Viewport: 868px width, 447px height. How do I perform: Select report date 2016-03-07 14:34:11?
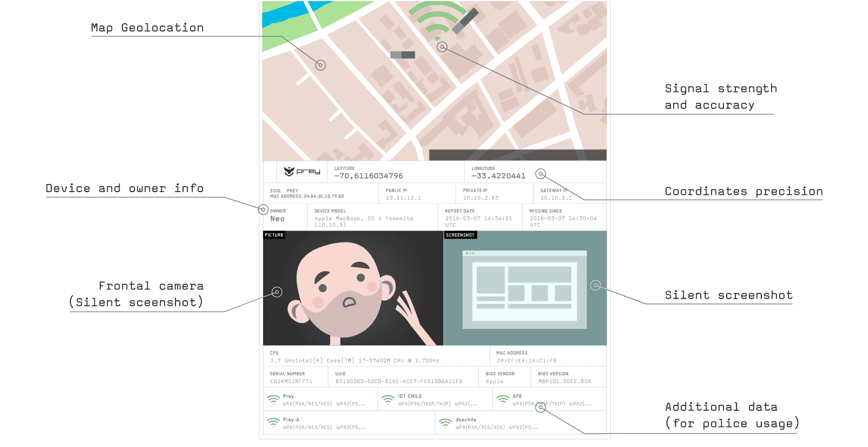[x=479, y=219]
